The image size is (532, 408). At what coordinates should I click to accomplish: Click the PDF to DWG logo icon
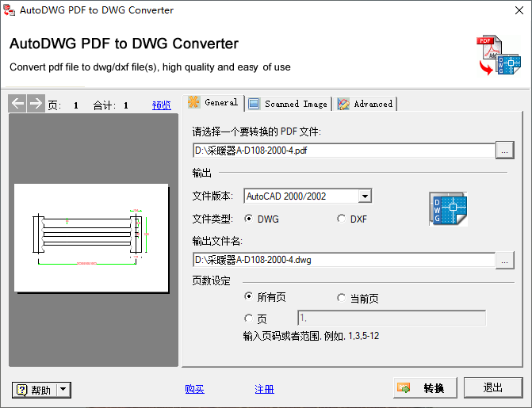pyautogui.click(x=499, y=55)
